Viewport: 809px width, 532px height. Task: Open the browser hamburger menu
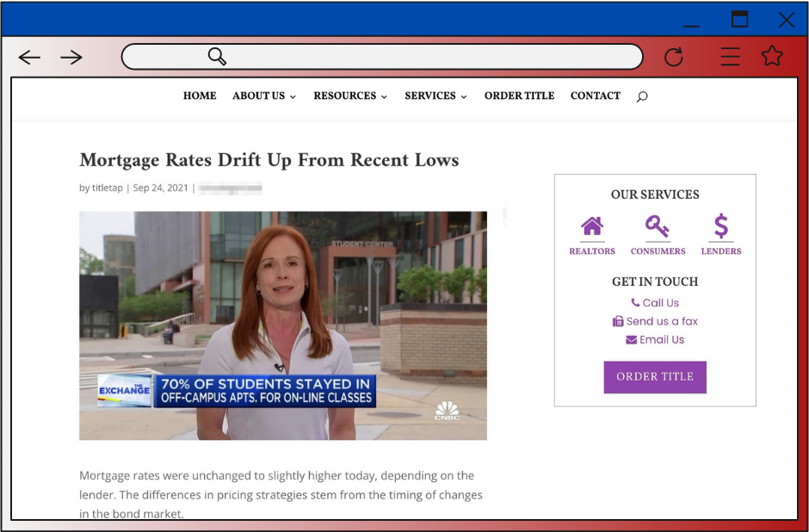(x=730, y=56)
